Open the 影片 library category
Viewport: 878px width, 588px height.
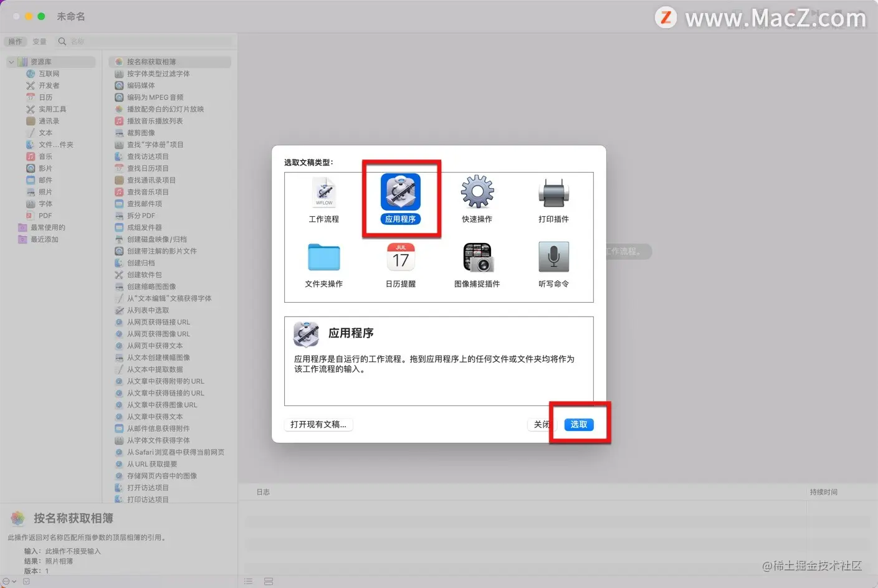45,168
